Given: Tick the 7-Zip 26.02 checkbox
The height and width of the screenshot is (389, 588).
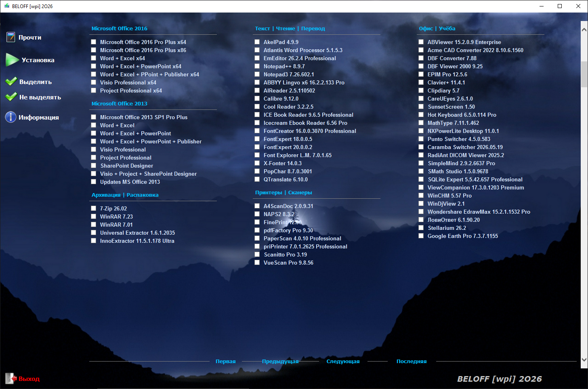Looking at the screenshot, I should click(94, 208).
